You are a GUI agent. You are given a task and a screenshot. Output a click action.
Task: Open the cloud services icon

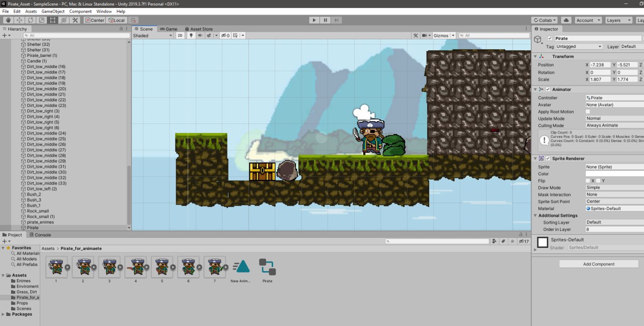[566, 20]
